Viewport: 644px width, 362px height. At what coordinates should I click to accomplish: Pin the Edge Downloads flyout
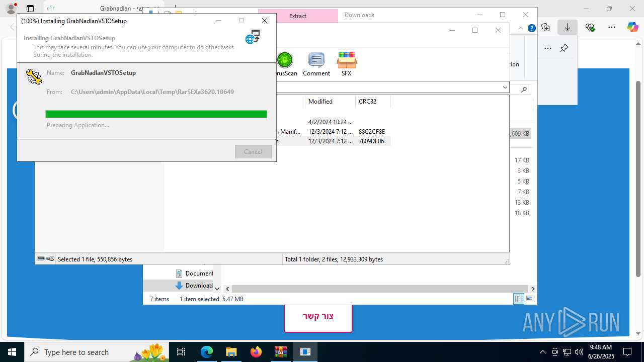564,48
